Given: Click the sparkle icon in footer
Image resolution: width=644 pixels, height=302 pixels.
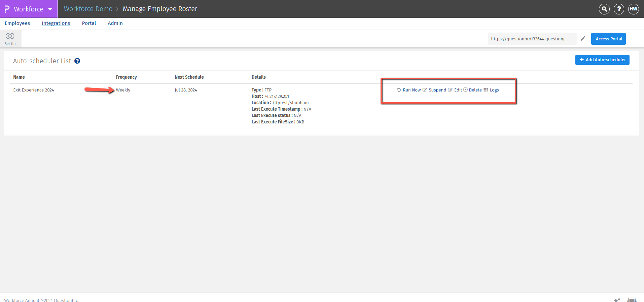Looking at the screenshot, I should [617, 300].
